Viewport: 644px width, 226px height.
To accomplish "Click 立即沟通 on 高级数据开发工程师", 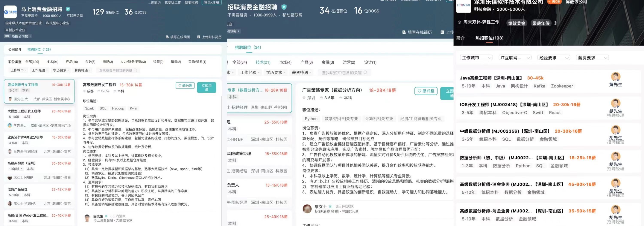I will tap(207, 88).
